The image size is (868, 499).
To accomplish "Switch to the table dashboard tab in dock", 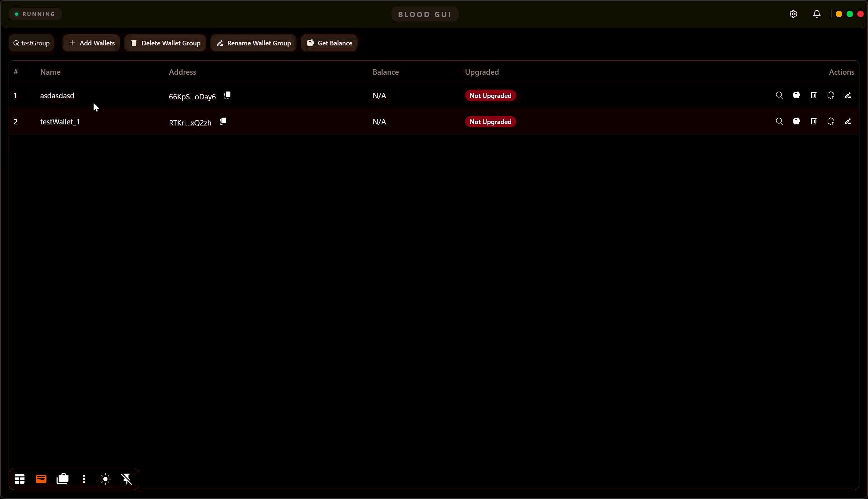I will click(20, 479).
